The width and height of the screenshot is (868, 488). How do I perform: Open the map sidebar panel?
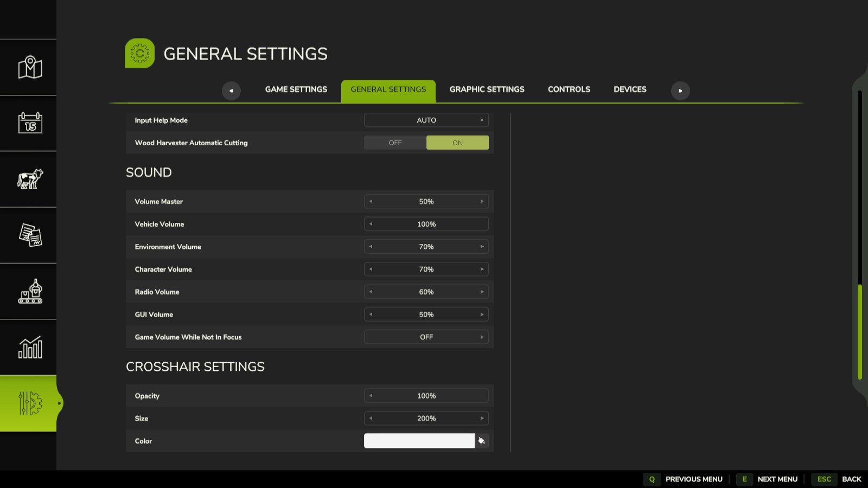coord(29,67)
